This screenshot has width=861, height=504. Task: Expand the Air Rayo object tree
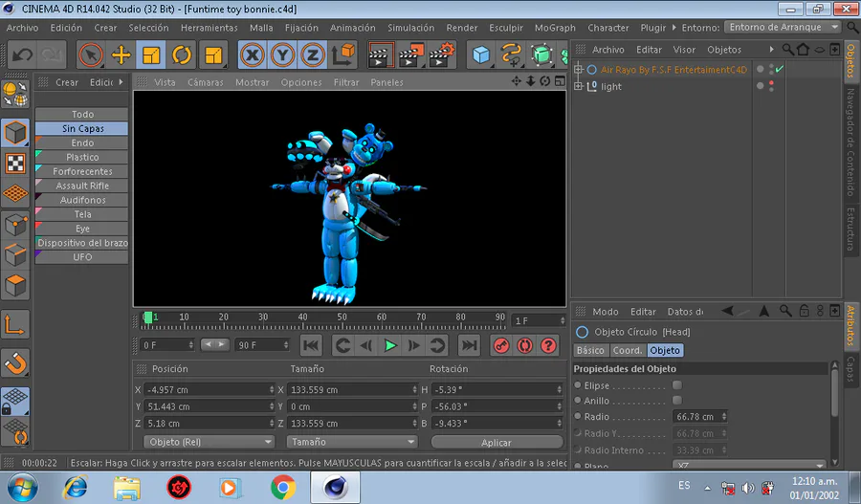click(578, 70)
